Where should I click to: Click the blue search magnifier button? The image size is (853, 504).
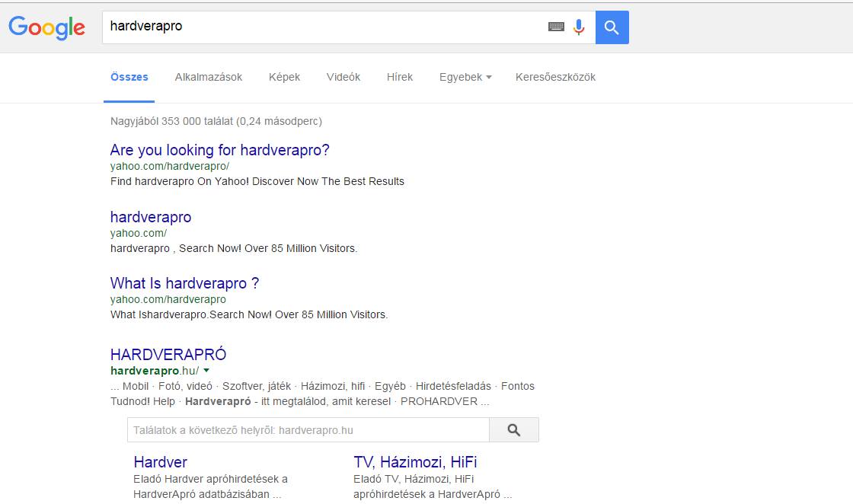click(612, 27)
